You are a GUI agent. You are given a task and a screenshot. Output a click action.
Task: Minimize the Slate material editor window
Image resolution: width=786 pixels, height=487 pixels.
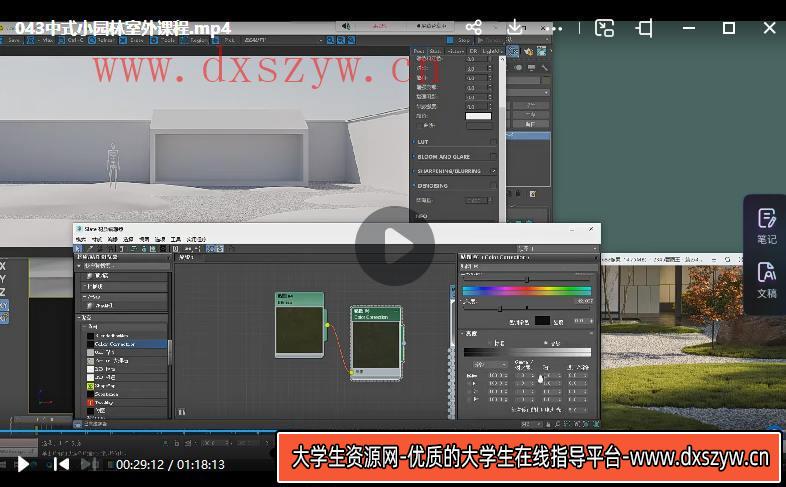[x=572, y=229]
